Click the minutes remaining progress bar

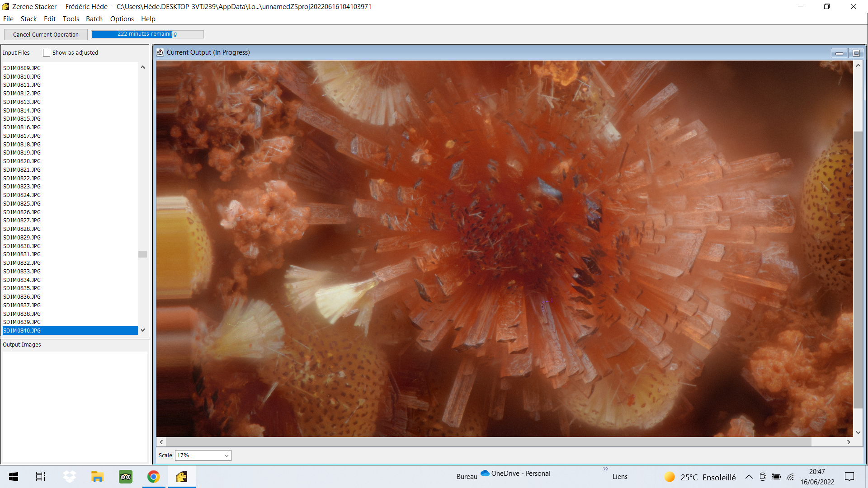[x=147, y=34]
